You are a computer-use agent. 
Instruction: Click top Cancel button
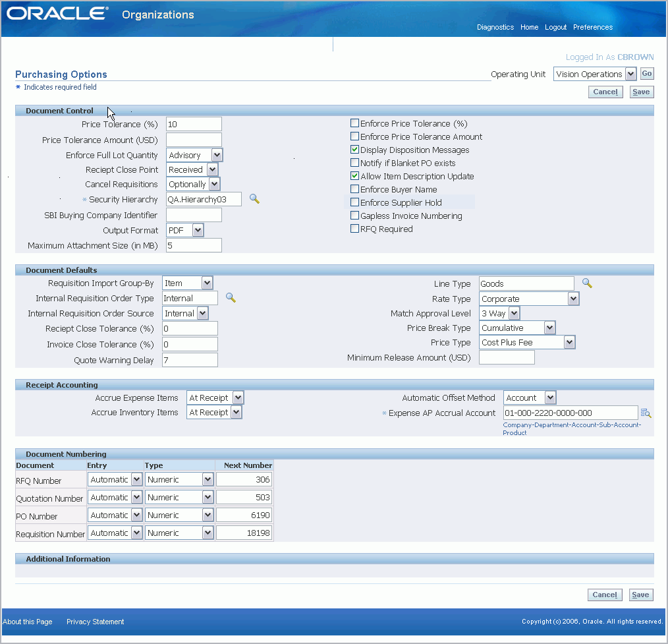pyautogui.click(x=605, y=92)
